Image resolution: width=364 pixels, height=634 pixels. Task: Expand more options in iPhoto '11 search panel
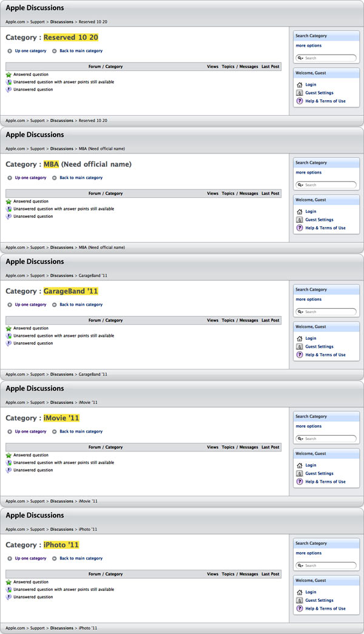(x=309, y=553)
